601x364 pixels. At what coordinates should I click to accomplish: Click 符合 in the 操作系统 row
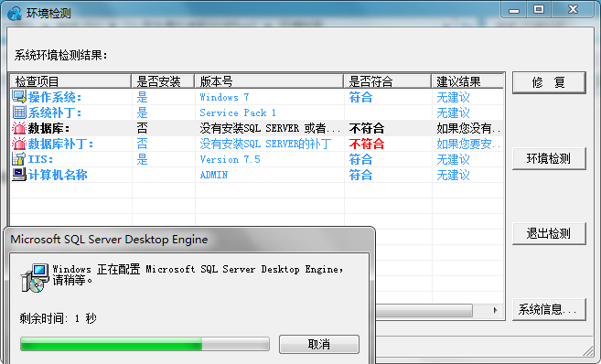pyautogui.click(x=360, y=97)
